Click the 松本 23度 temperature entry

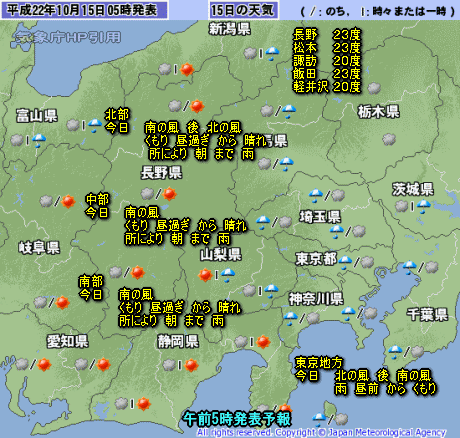pos(327,48)
